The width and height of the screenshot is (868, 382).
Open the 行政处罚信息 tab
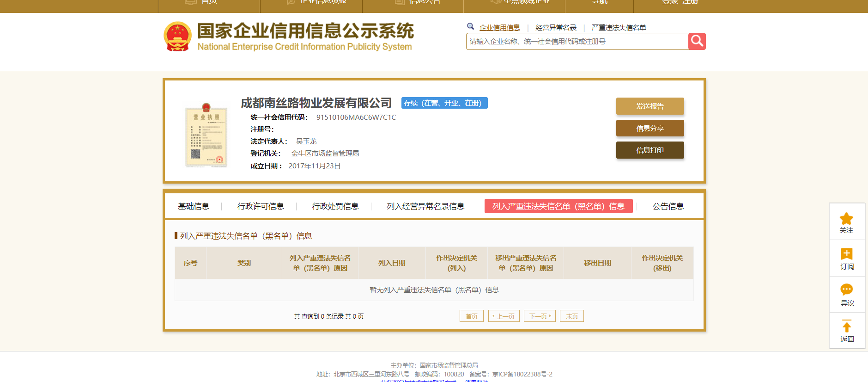[x=335, y=206]
